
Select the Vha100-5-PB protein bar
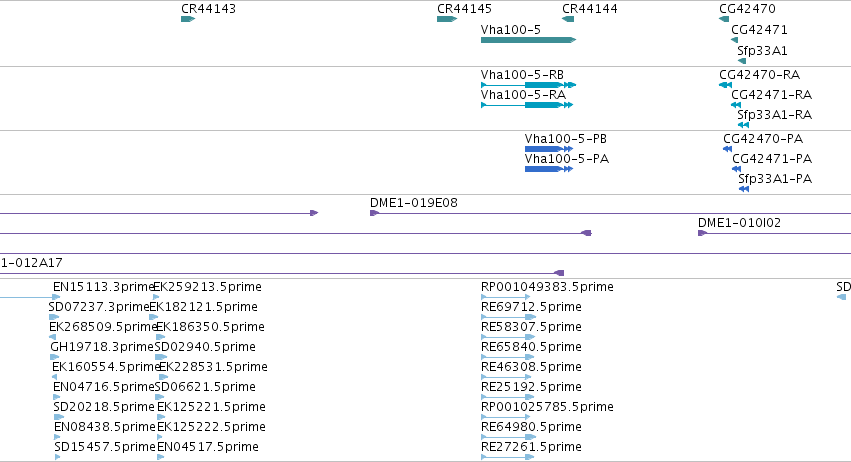pos(549,149)
